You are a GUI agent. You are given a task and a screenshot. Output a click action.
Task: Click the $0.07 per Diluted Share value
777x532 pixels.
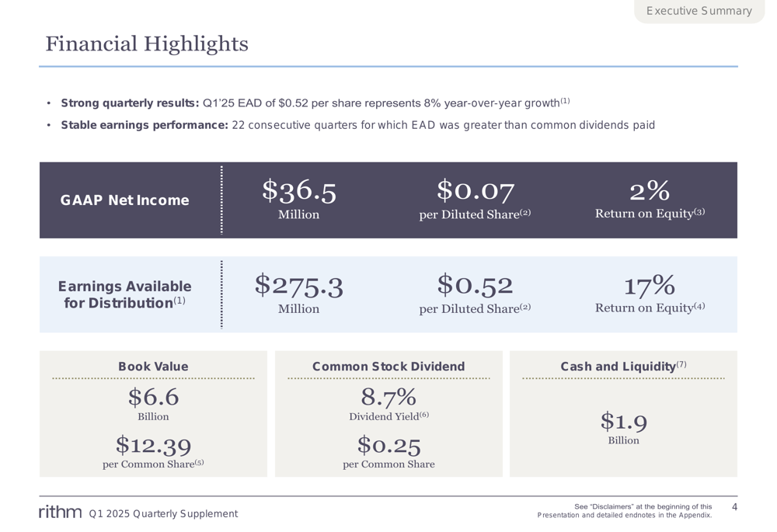(x=475, y=199)
